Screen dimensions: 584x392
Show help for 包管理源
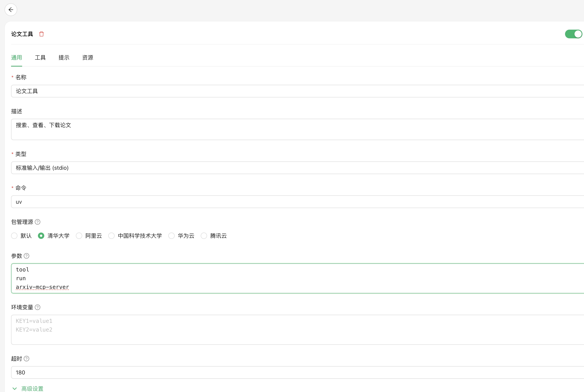coord(38,222)
